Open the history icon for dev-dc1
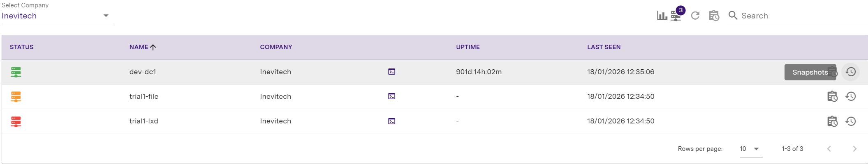The image size is (868, 164). (x=850, y=72)
